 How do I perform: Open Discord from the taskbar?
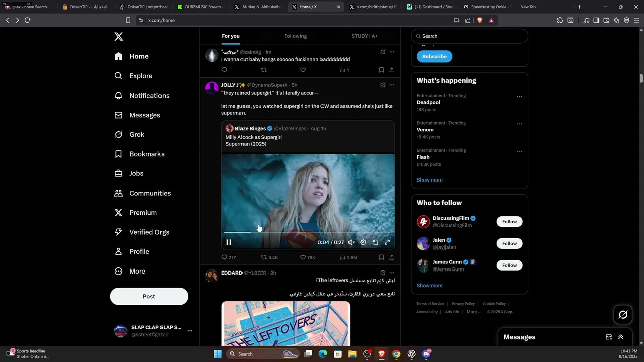pyautogui.click(x=427, y=354)
